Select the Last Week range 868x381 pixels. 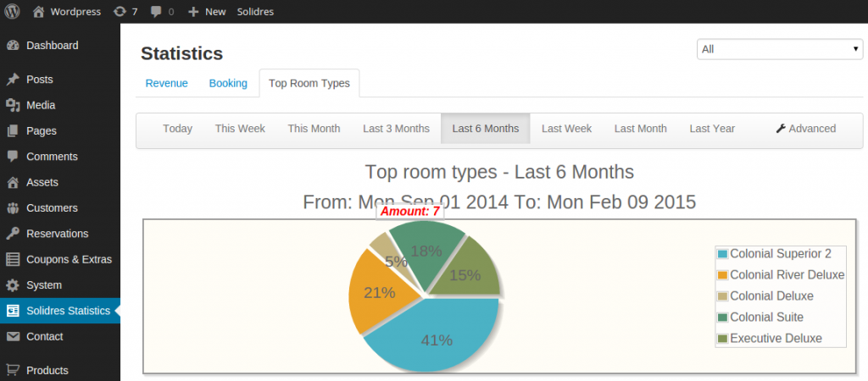point(566,129)
